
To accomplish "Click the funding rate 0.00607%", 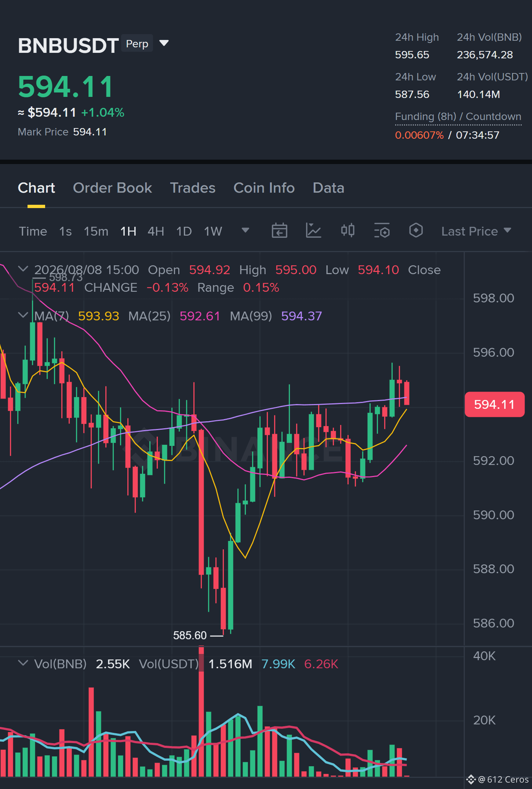I will point(419,135).
